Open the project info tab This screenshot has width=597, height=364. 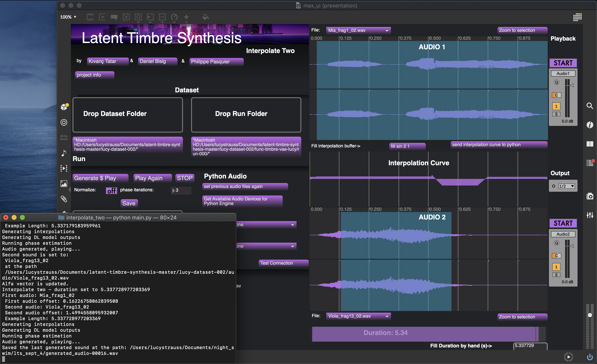pos(94,75)
